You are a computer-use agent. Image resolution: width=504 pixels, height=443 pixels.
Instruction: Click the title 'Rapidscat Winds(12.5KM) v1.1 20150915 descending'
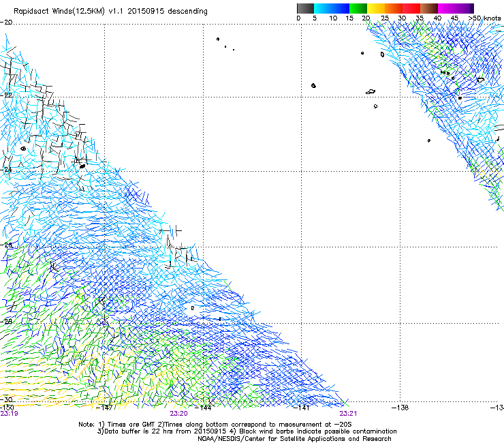click(110, 12)
